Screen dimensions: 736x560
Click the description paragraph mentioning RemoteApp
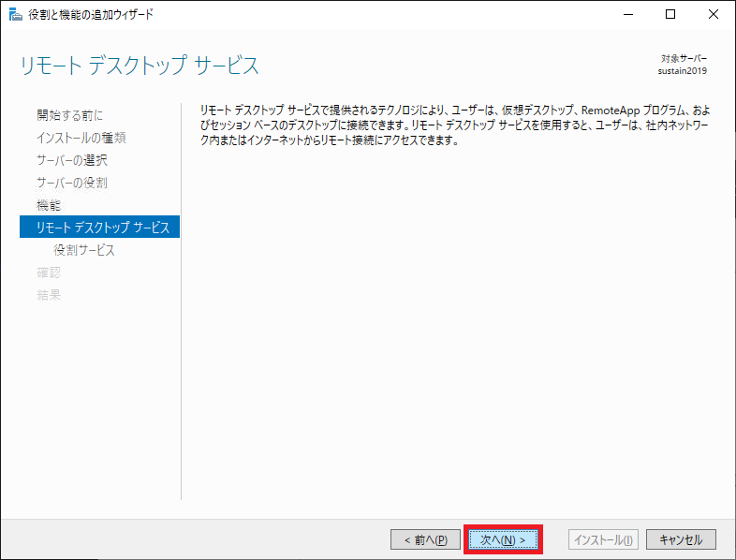tap(455, 125)
